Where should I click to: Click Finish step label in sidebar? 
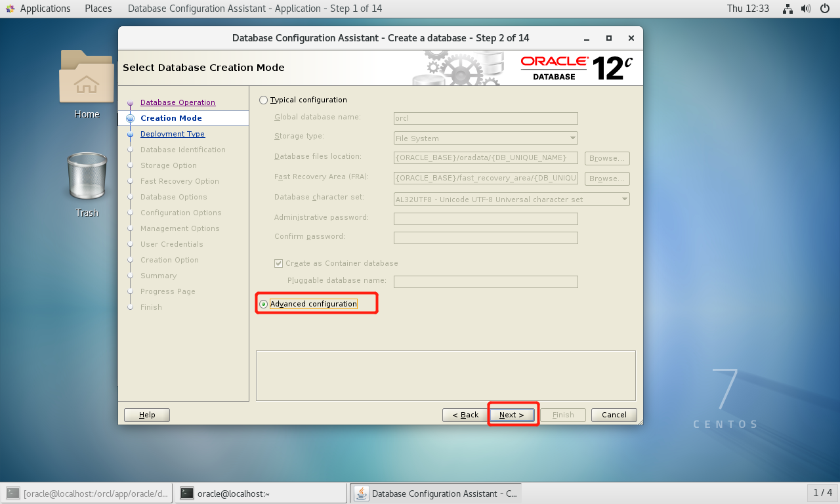[151, 307]
